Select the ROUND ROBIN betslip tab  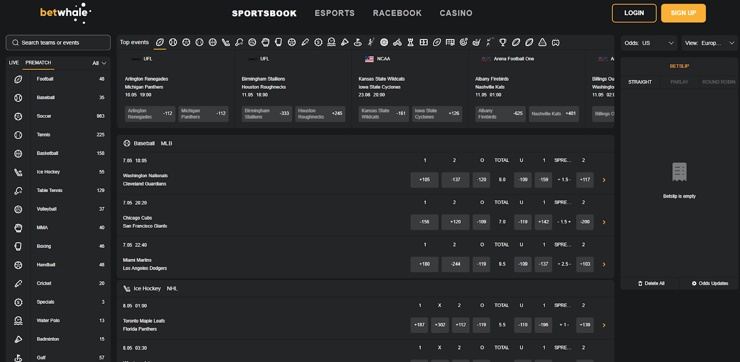[718, 82]
